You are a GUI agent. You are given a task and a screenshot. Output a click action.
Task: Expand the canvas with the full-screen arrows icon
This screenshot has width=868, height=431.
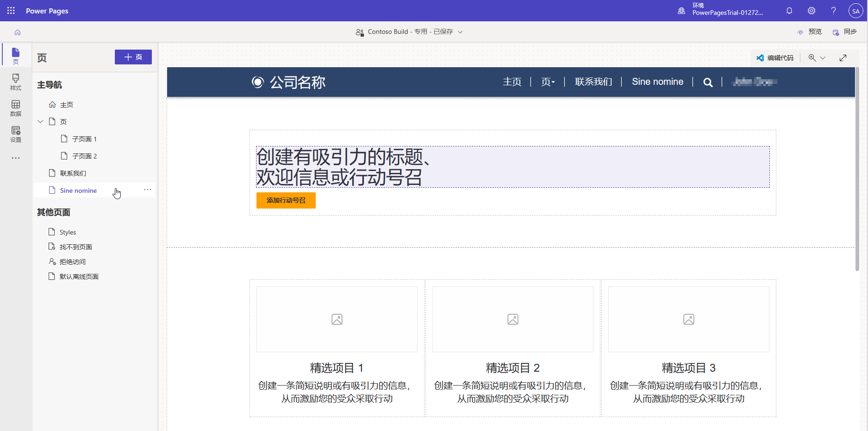[843, 57]
